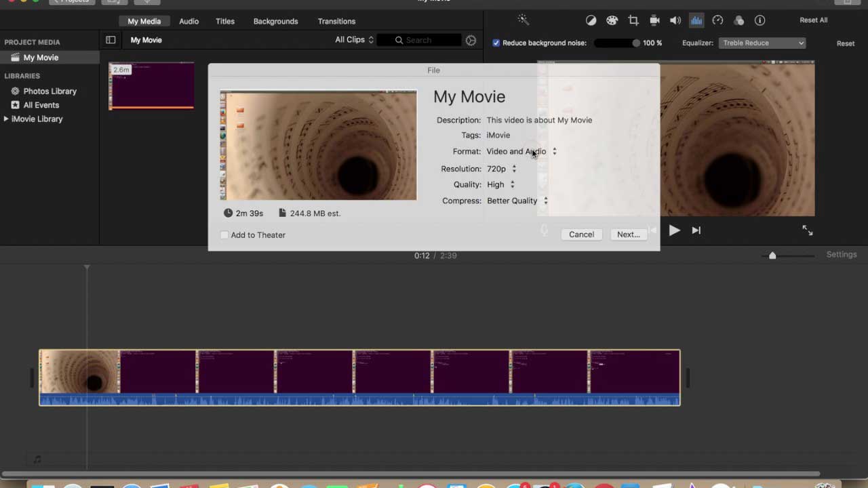Open the Clip Speed speedometer tool

click(x=717, y=20)
